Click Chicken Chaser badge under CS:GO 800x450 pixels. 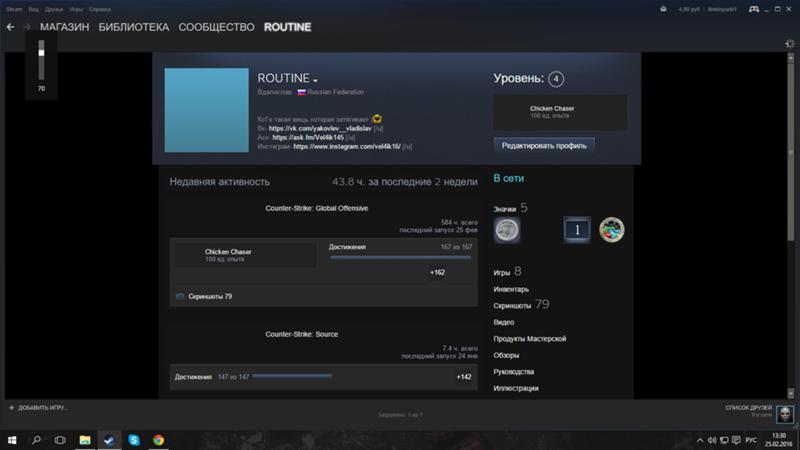[245, 255]
